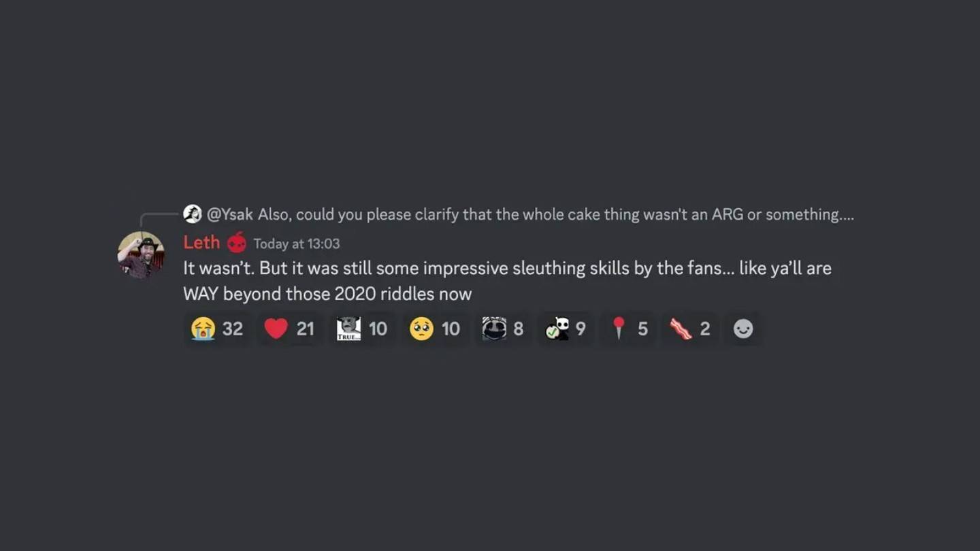Click the 32 count on crying reaction

tap(233, 329)
